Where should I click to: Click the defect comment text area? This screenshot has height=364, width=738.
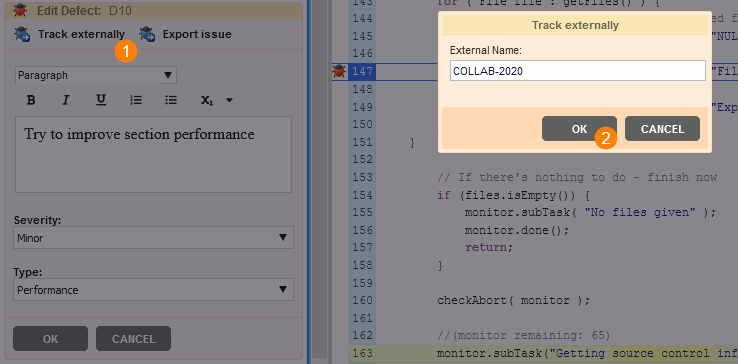click(x=153, y=154)
